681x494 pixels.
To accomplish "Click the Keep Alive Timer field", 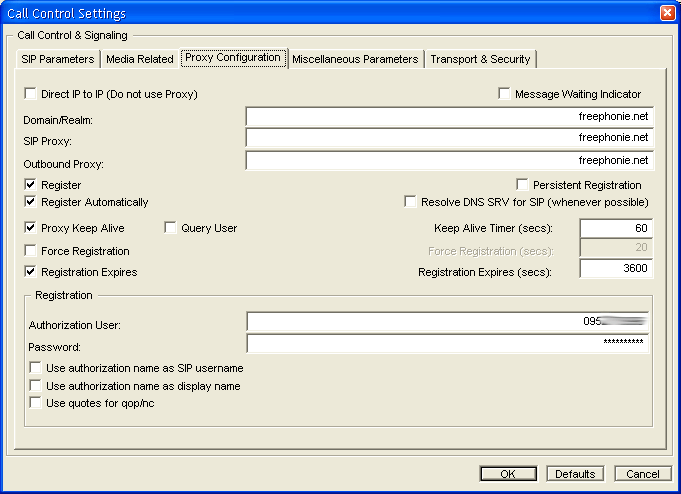I will [x=615, y=229].
